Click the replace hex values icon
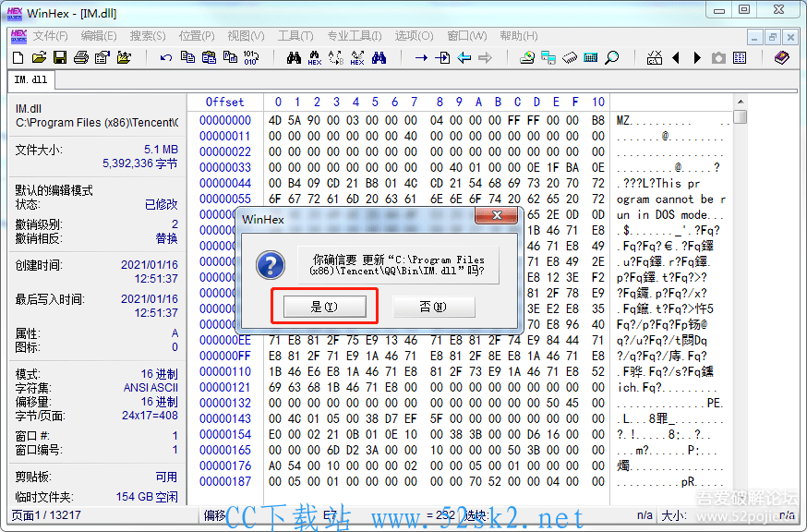 (357, 57)
